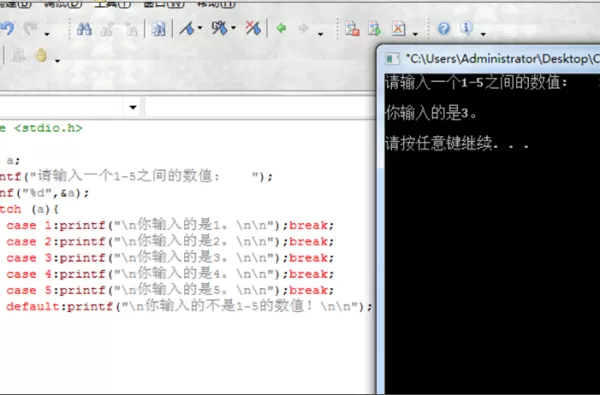
Task: Open the 工具(T) menu
Action: pyautogui.click(x=112, y=4)
